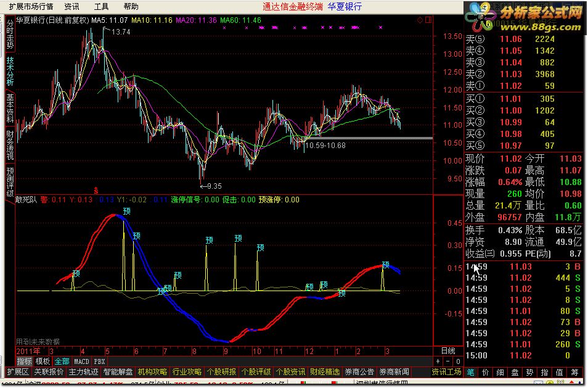
Task: Click the 0 reset button beside the minus button
Action: click(458, 361)
